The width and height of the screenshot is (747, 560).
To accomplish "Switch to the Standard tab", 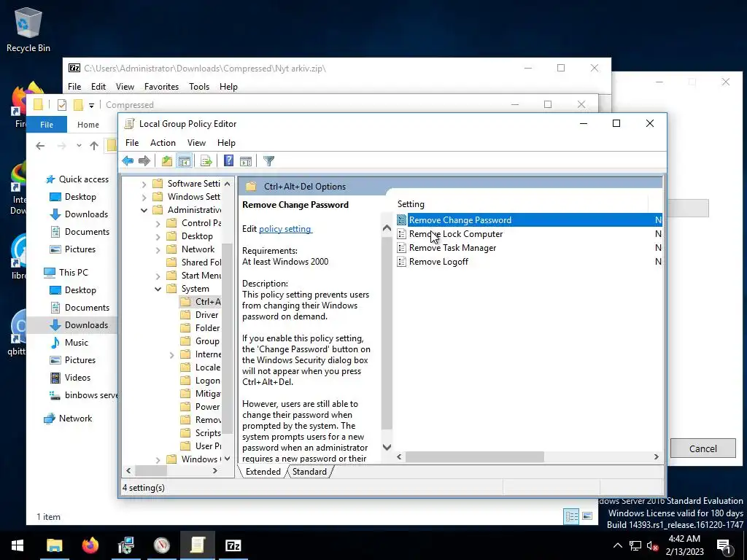I will click(309, 472).
